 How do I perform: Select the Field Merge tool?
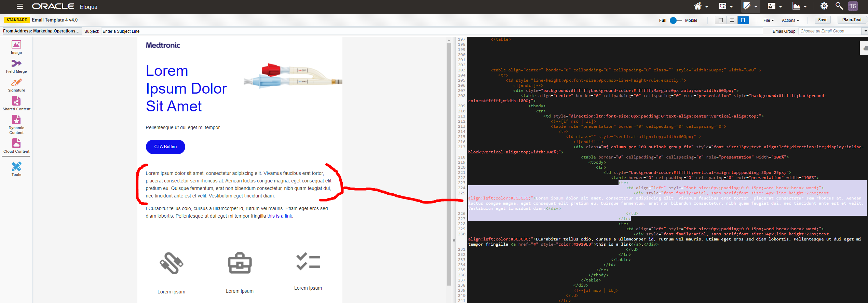click(x=16, y=66)
